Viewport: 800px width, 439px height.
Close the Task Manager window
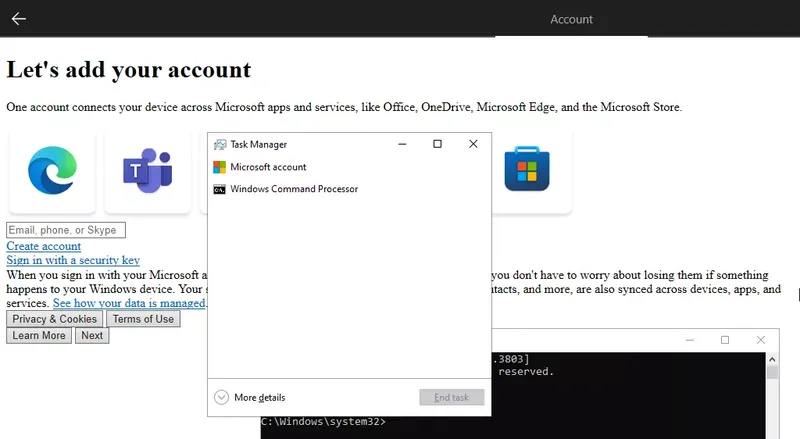click(x=473, y=144)
